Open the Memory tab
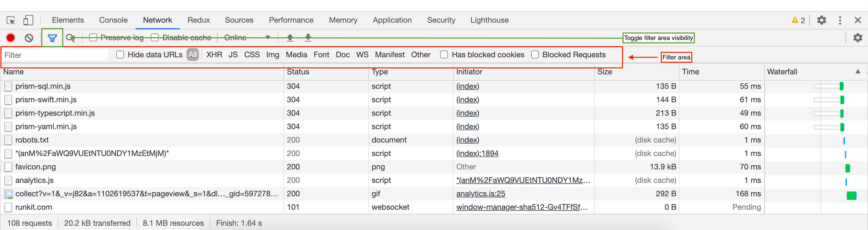 coord(343,20)
